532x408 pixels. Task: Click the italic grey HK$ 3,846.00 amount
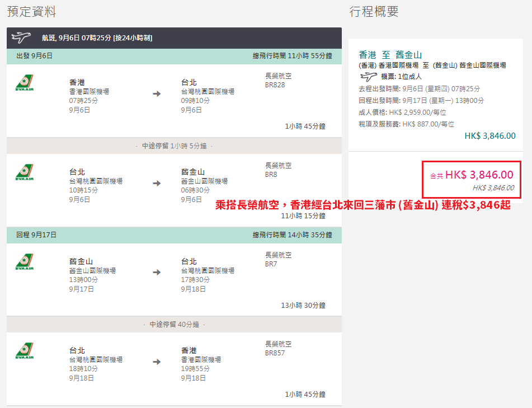click(x=493, y=187)
